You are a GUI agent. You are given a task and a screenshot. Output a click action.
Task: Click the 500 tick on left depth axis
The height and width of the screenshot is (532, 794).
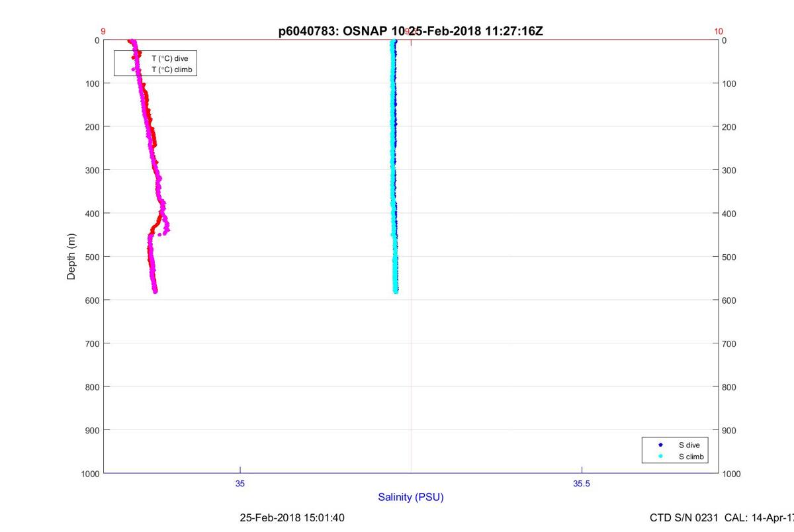point(93,257)
